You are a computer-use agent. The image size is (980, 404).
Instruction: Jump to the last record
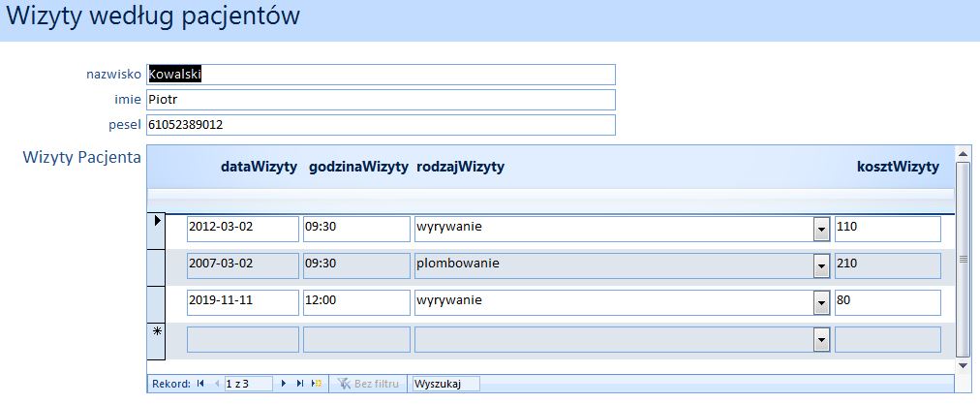point(300,384)
